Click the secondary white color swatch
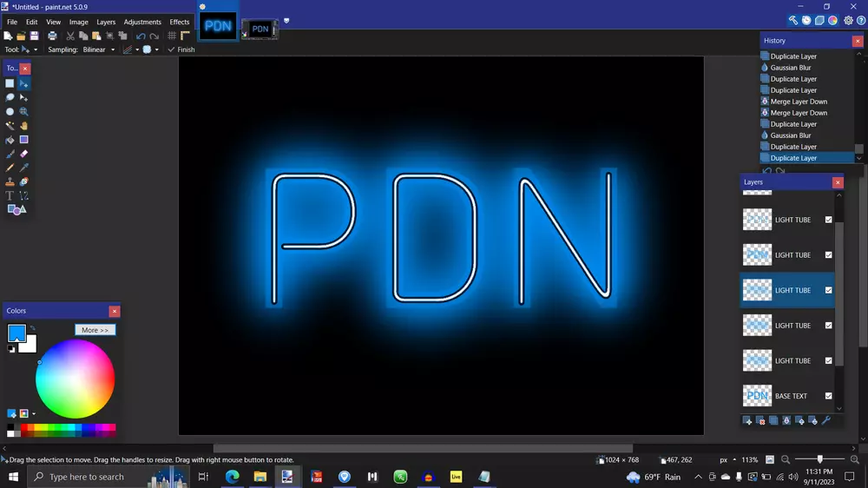The width and height of the screenshot is (868, 488). pyautogui.click(x=29, y=345)
